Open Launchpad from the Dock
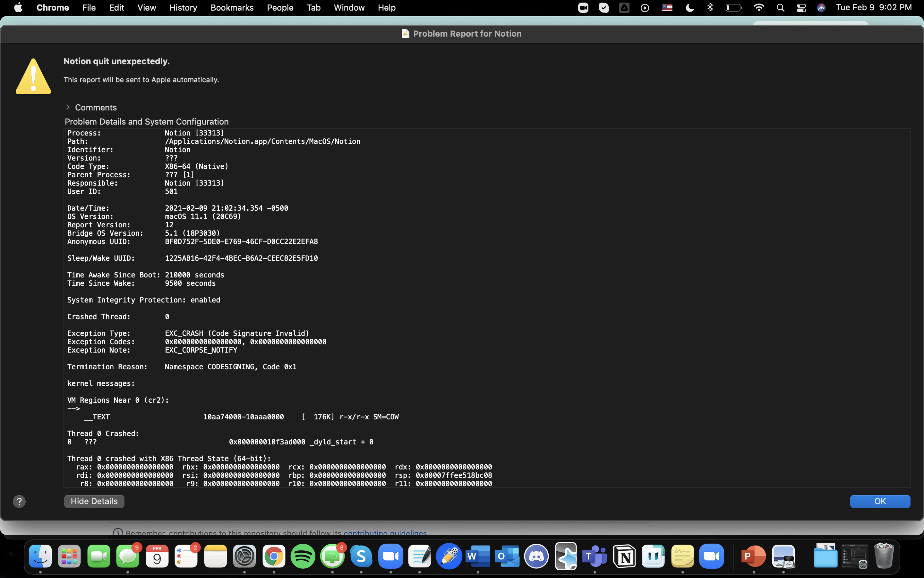Screen dimensions: 924x578 coord(70,556)
